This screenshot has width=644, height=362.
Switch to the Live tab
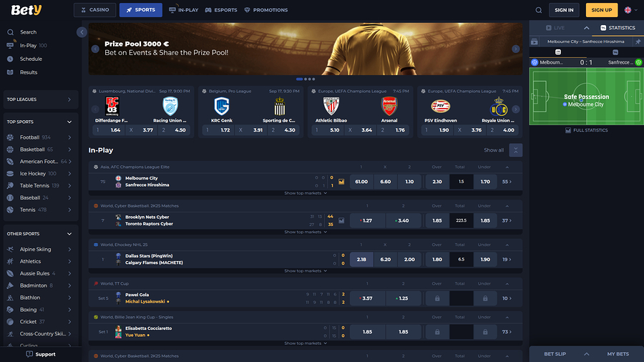555,28
